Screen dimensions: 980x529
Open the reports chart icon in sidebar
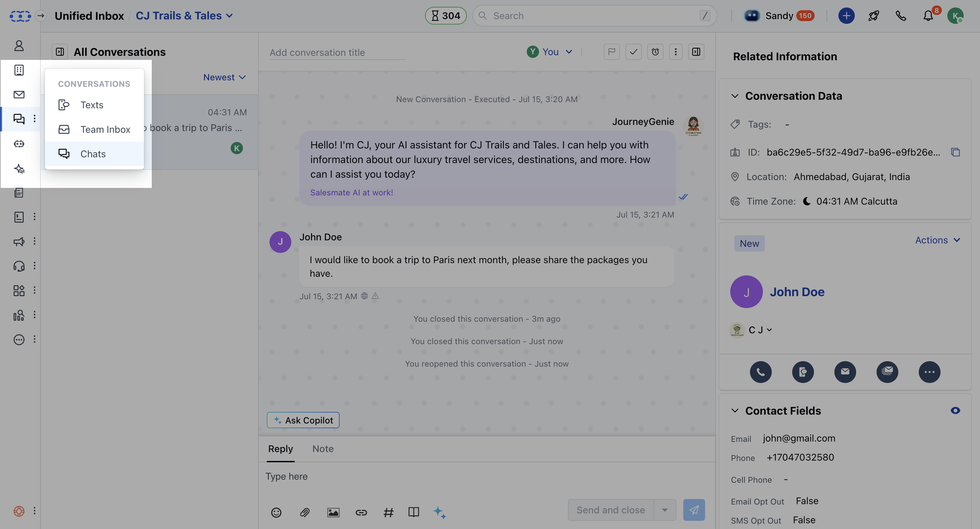point(19,315)
